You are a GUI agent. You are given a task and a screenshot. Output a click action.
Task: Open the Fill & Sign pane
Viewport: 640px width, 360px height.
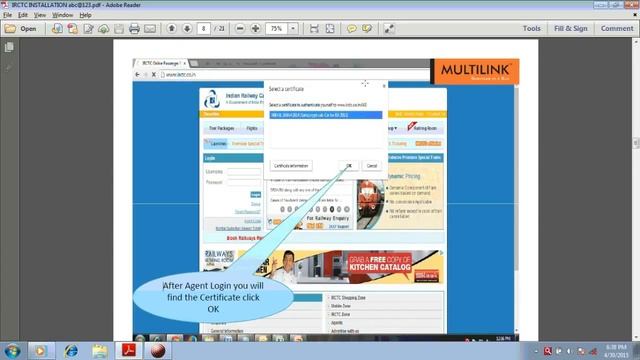coord(571,29)
